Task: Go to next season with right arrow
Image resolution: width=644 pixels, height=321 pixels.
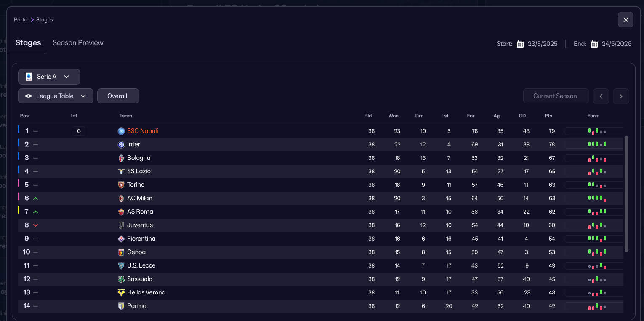Action: pyautogui.click(x=621, y=96)
